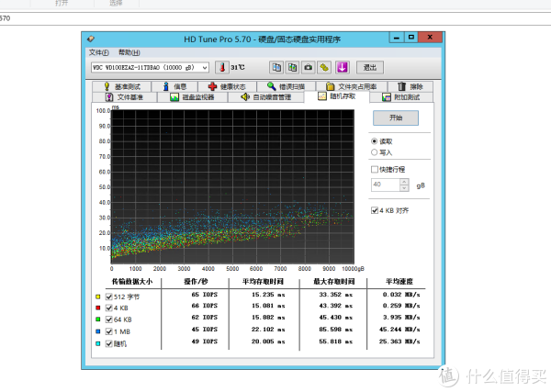The width and height of the screenshot is (551, 392).
Task: Click the 45.244 MB/s average speed
Action: [399, 330]
